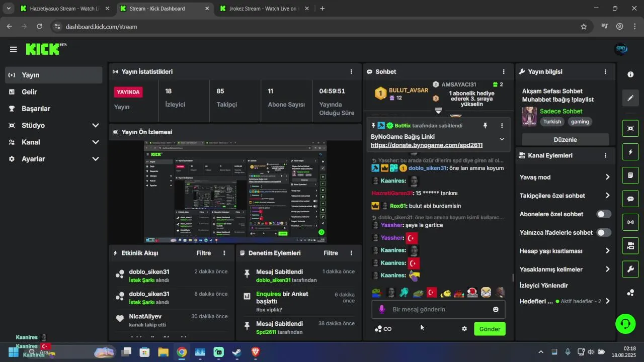Open Etkinlik Akışı three-dot menu
This screenshot has width=644, height=362.
tap(224, 253)
